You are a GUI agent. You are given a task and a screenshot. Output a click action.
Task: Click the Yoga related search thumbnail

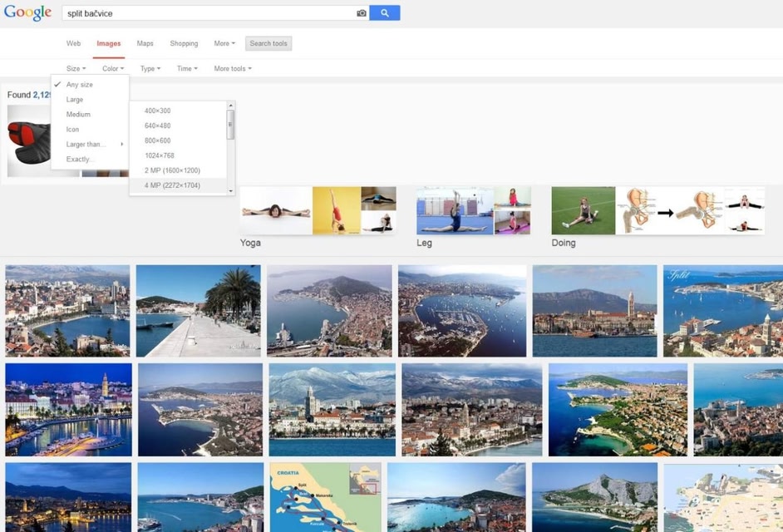(318, 210)
